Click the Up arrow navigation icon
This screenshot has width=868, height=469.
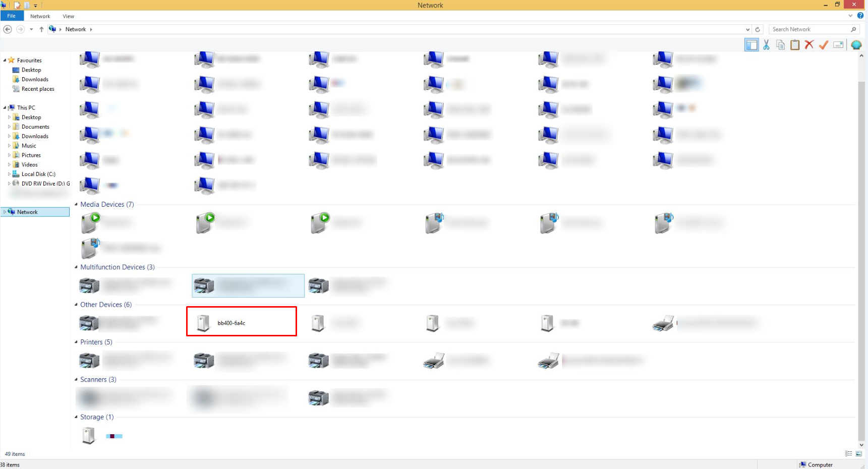[41, 29]
